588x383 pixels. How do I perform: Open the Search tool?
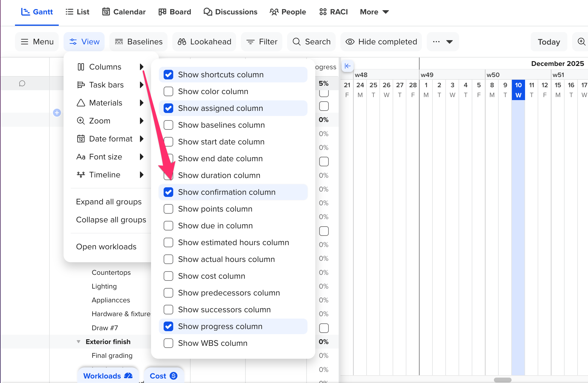pyautogui.click(x=312, y=42)
